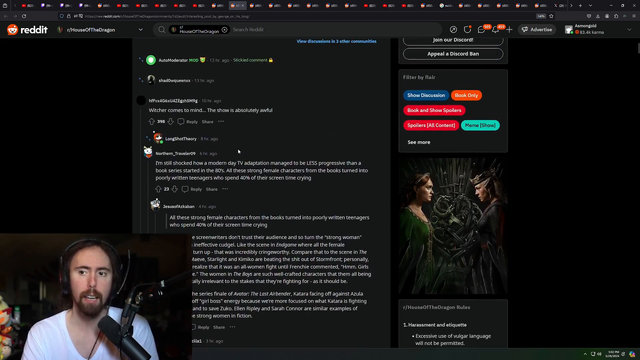Click the search magnifier icon
Viewport: 640px width, 360px height.
162,30
